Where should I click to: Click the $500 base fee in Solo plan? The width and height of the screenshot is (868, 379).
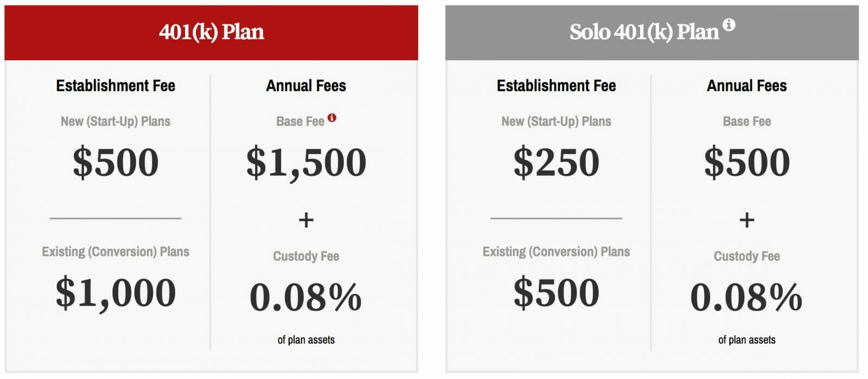tap(746, 162)
